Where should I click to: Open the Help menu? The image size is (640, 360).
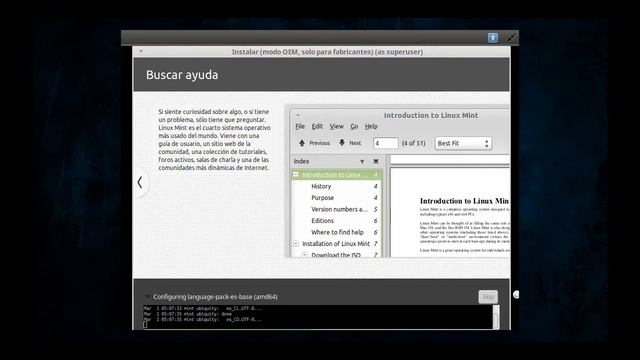[x=371, y=127]
